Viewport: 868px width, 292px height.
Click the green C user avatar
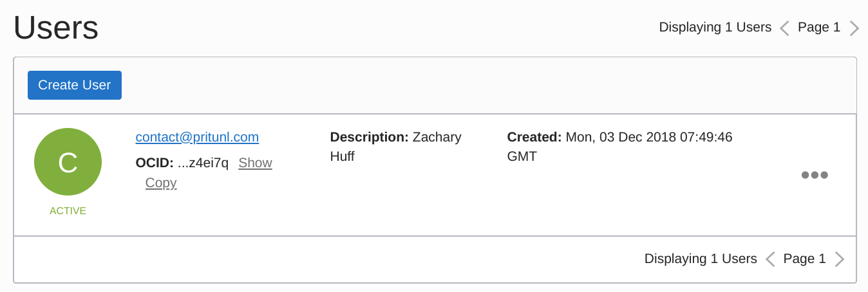(68, 162)
